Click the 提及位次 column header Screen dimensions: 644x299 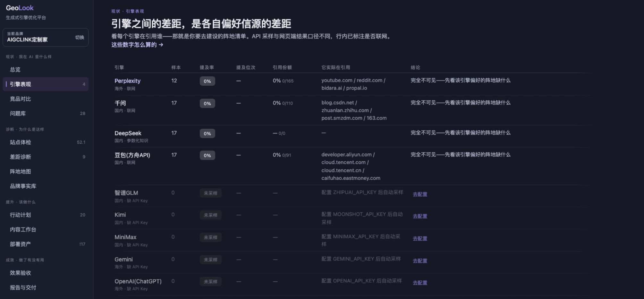click(x=246, y=67)
